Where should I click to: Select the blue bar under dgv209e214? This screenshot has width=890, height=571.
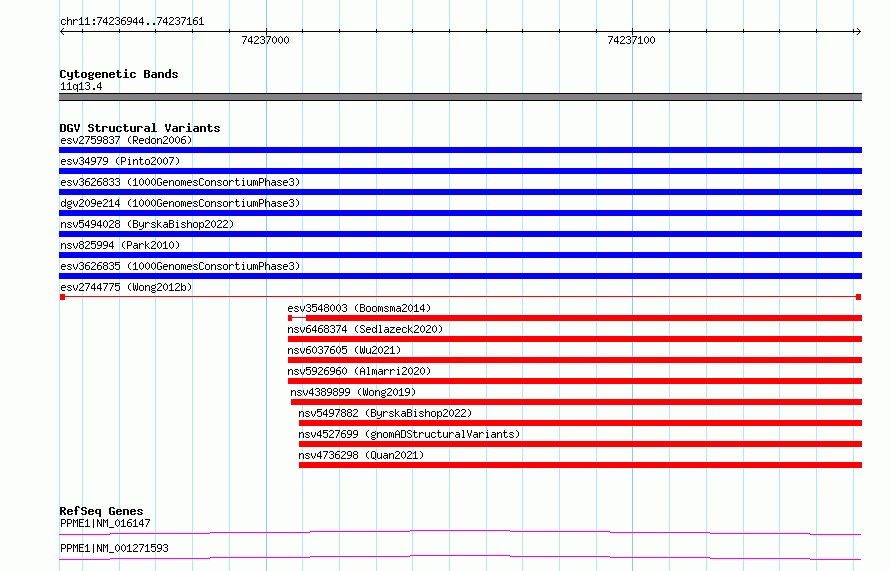point(460,213)
